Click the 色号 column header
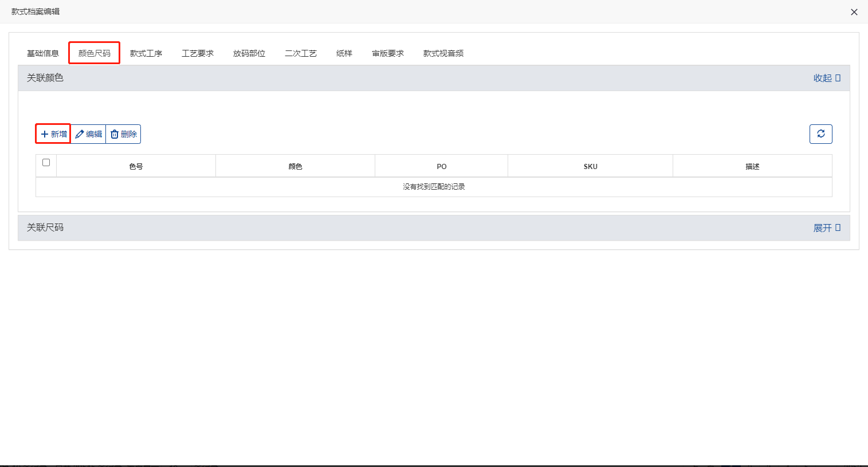Image resolution: width=868 pixels, height=467 pixels. coord(136,166)
